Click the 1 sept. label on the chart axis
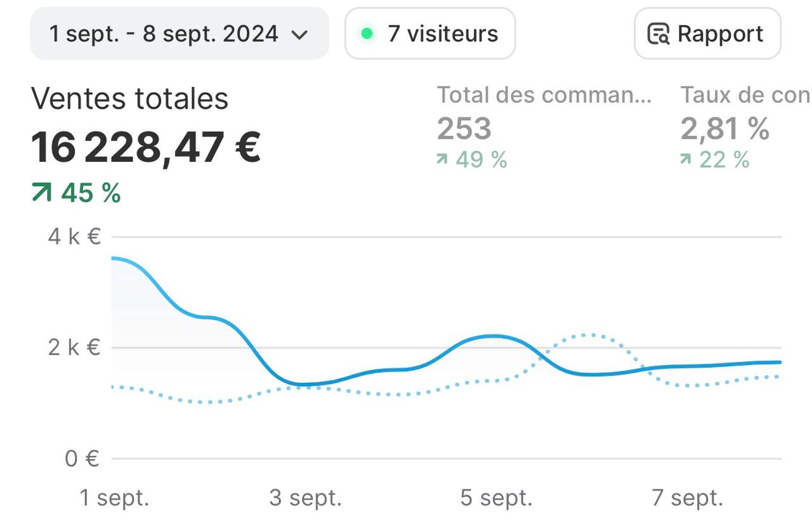 114,498
